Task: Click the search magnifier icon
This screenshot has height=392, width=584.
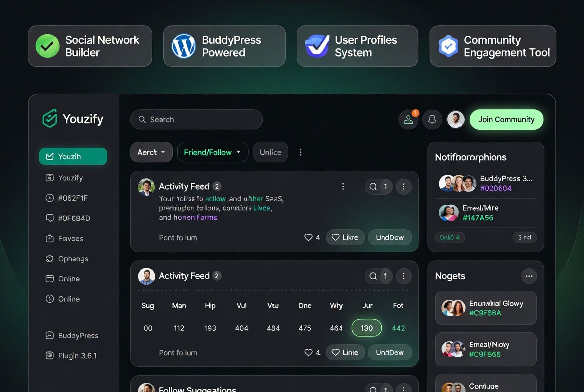Action: [x=142, y=119]
